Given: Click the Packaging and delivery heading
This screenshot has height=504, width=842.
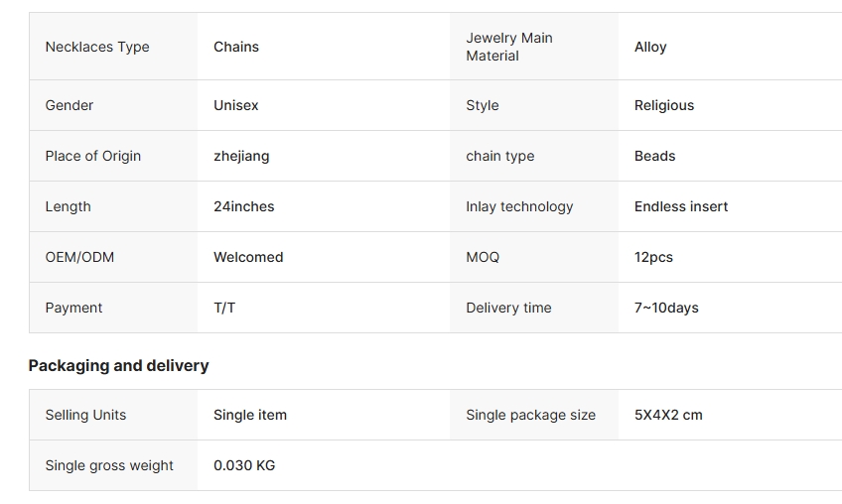Looking at the screenshot, I should coord(118,365).
